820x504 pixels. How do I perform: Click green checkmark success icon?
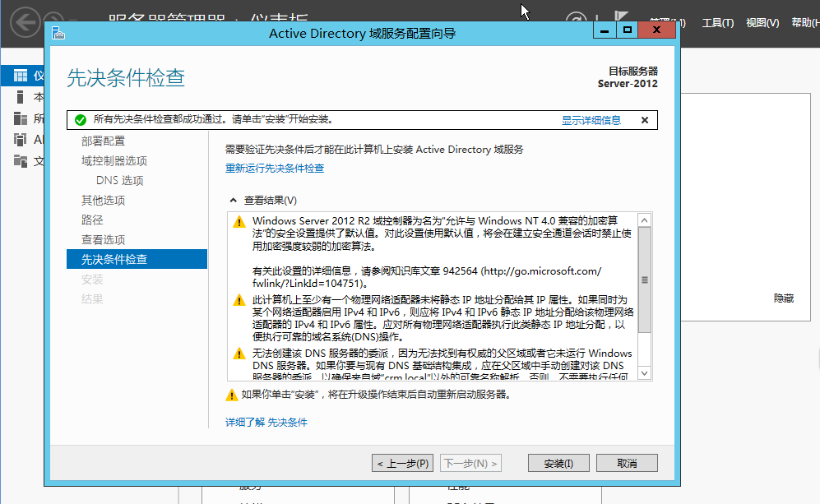coord(81,120)
